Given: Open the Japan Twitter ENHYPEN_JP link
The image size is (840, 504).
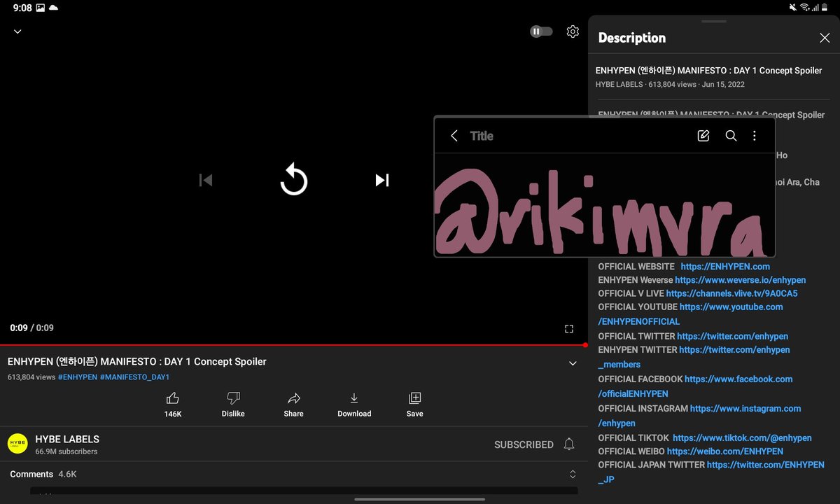Looking at the screenshot, I should coord(711,472).
